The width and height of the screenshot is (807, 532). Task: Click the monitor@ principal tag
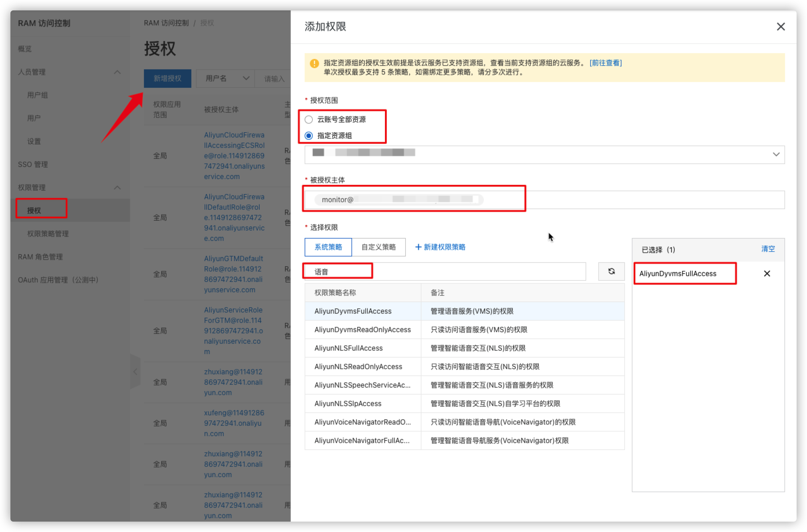399,200
